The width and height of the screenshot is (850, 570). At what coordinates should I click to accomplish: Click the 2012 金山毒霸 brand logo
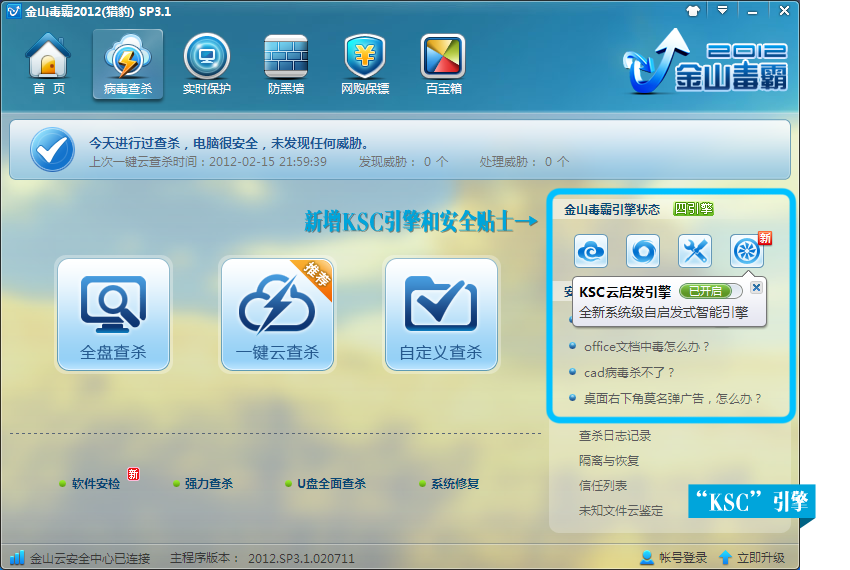coord(705,62)
